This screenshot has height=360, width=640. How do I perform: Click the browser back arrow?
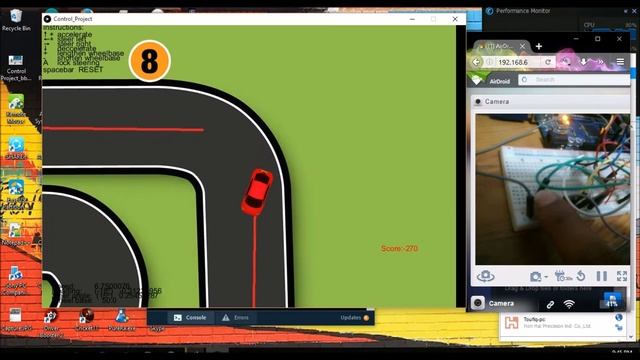pyautogui.click(x=476, y=62)
